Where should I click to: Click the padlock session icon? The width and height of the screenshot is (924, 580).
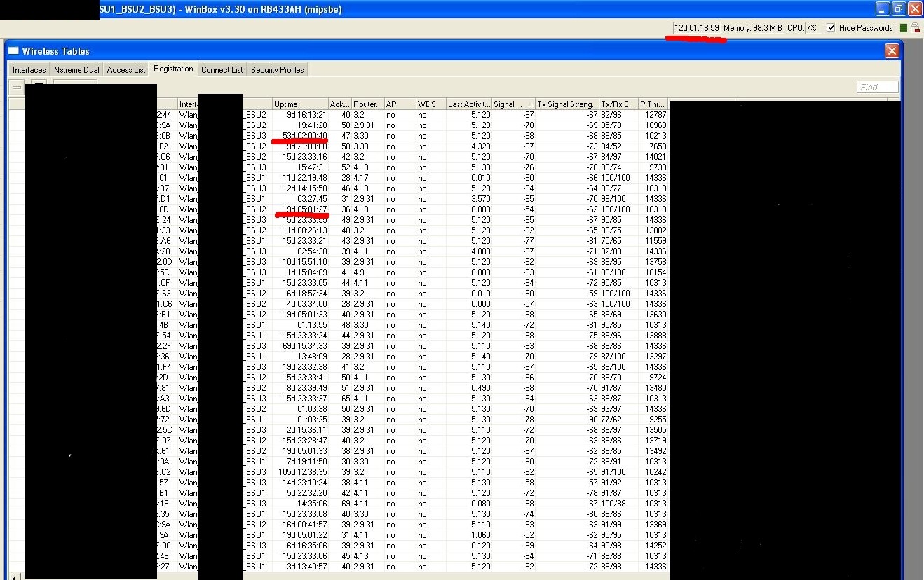(x=915, y=28)
